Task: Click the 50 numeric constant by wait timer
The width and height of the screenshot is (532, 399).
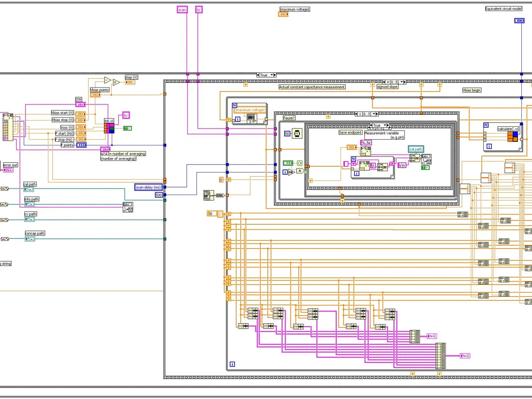Action: (287, 133)
